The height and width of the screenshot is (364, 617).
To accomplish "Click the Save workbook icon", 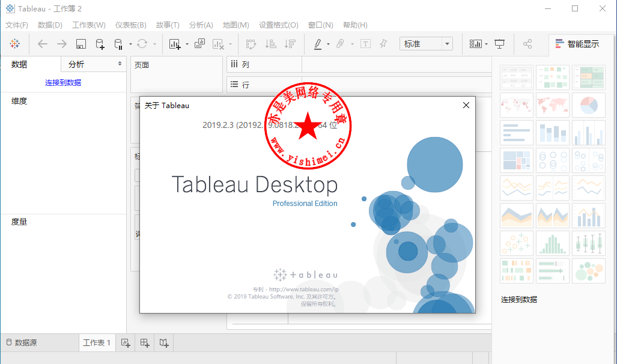I will [x=81, y=44].
